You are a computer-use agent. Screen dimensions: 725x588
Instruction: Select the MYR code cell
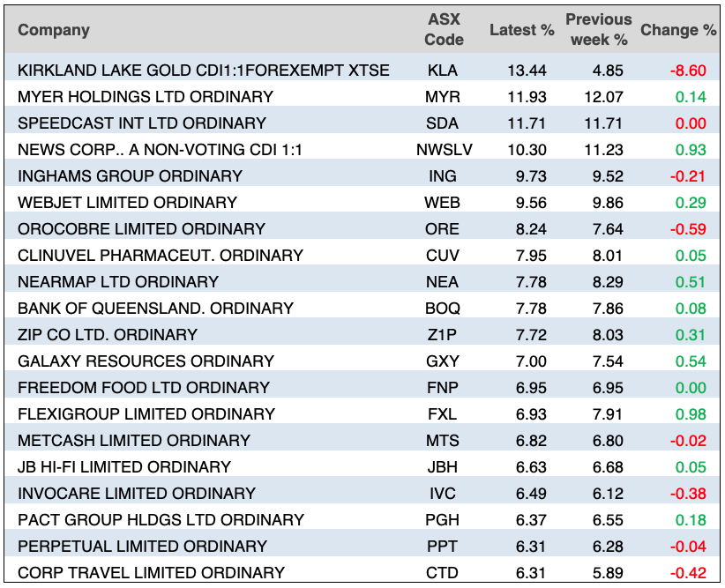click(x=444, y=97)
